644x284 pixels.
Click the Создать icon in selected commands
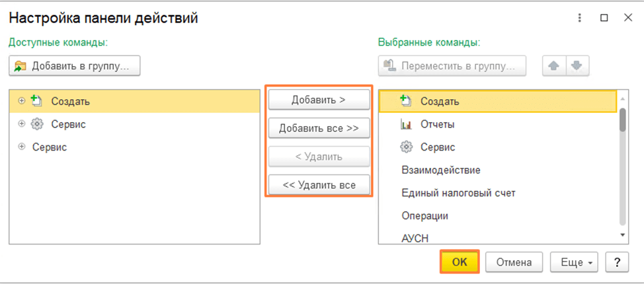[x=407, y=101]
